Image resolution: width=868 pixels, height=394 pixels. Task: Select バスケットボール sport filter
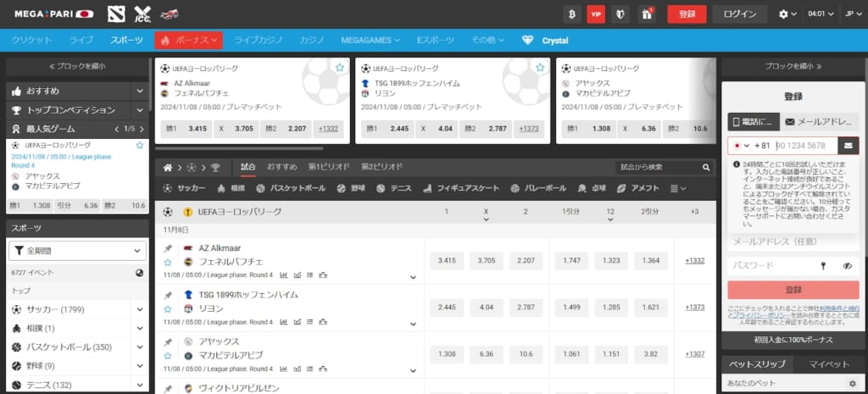pos(291,188)
